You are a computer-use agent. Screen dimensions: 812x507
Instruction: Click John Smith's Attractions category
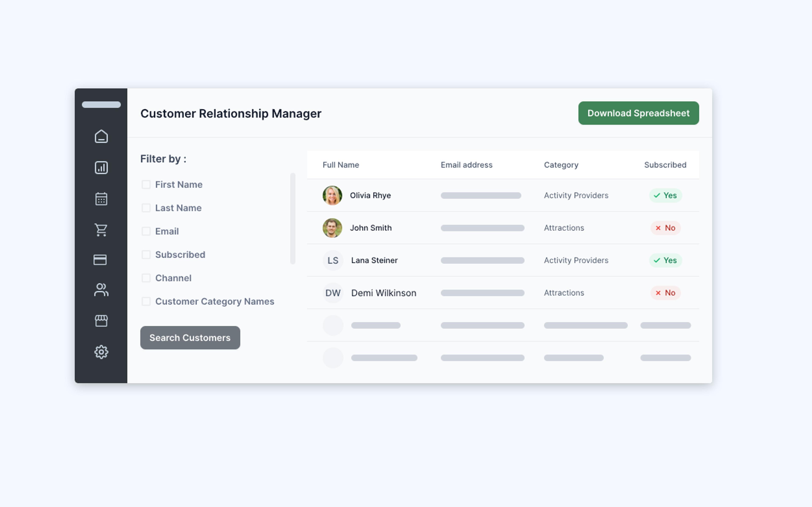pyautogui.click(x=564, y=228)
